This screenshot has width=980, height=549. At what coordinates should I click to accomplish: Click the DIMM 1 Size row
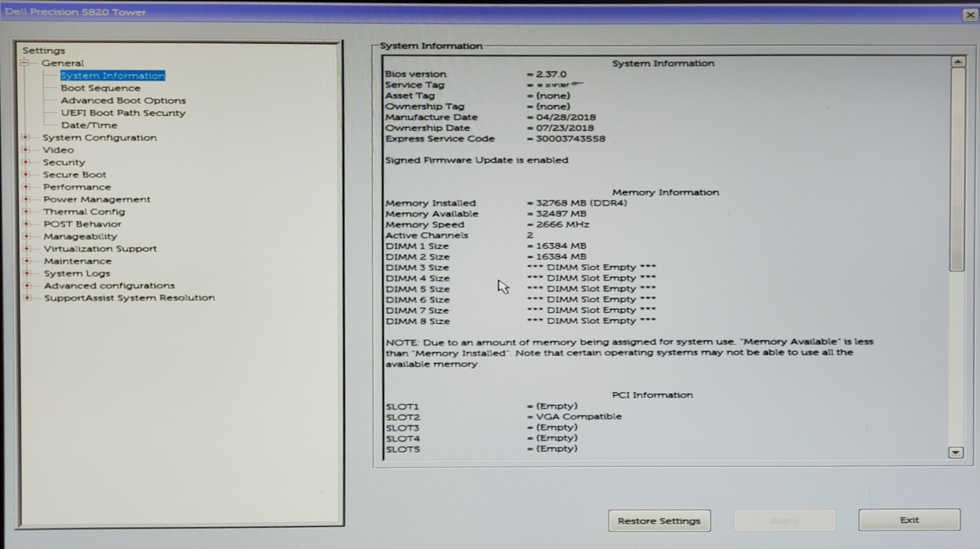486,246
